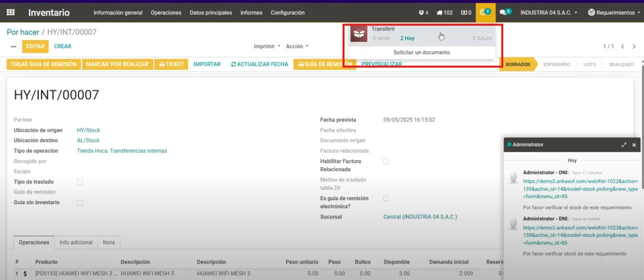Click the 0 tarde activities link

[381, 38]
